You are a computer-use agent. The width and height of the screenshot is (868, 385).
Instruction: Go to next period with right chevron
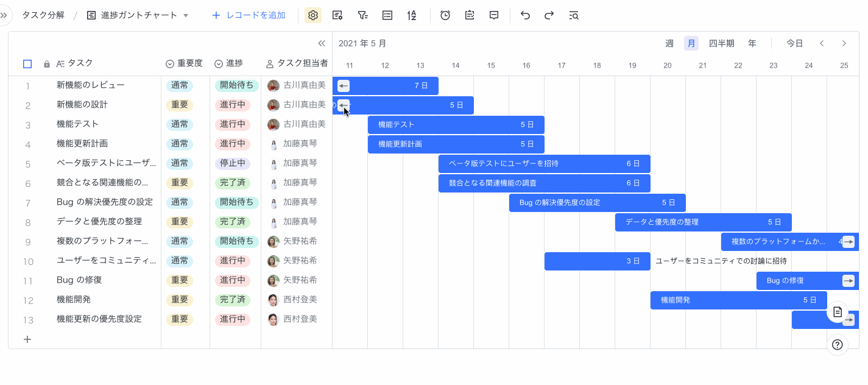pyautogui.click(x=844, y=43)
